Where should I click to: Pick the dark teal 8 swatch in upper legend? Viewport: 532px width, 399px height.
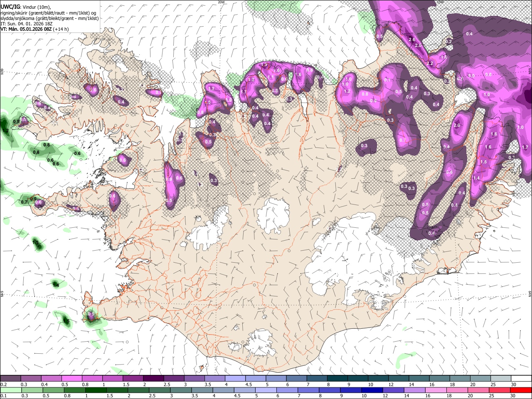(x=337, y=378)
